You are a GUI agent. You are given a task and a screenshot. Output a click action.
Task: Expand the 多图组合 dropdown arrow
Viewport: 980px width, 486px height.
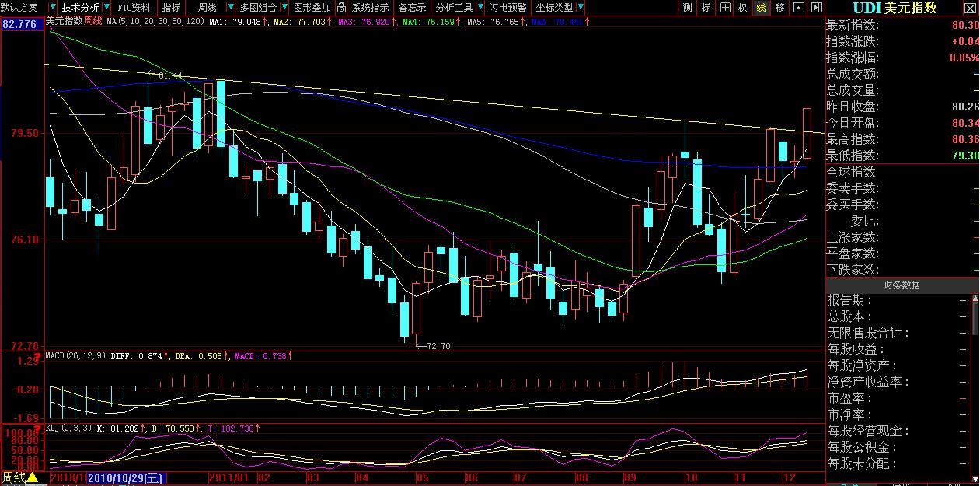pyautogui.click(x=283, y=8)
